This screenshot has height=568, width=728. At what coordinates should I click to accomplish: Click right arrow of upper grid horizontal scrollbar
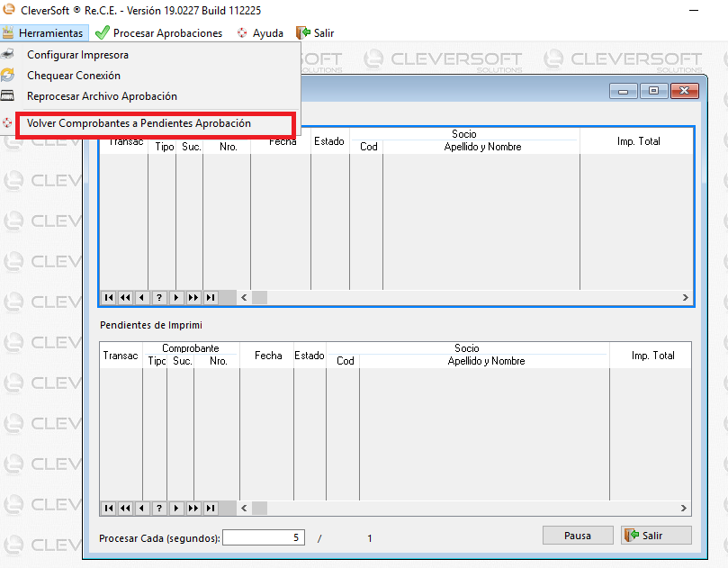[x=685, y=297]
